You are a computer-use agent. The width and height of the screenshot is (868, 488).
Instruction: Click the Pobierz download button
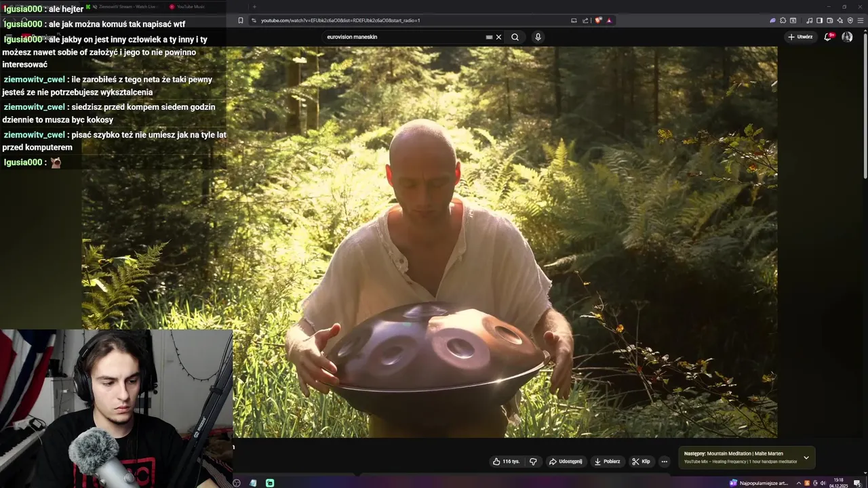click(607, 462)
